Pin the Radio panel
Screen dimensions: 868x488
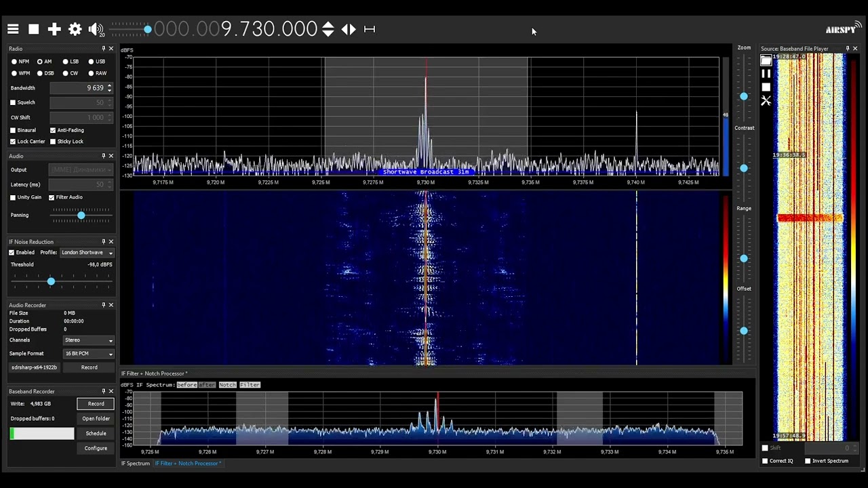[104, 49]
